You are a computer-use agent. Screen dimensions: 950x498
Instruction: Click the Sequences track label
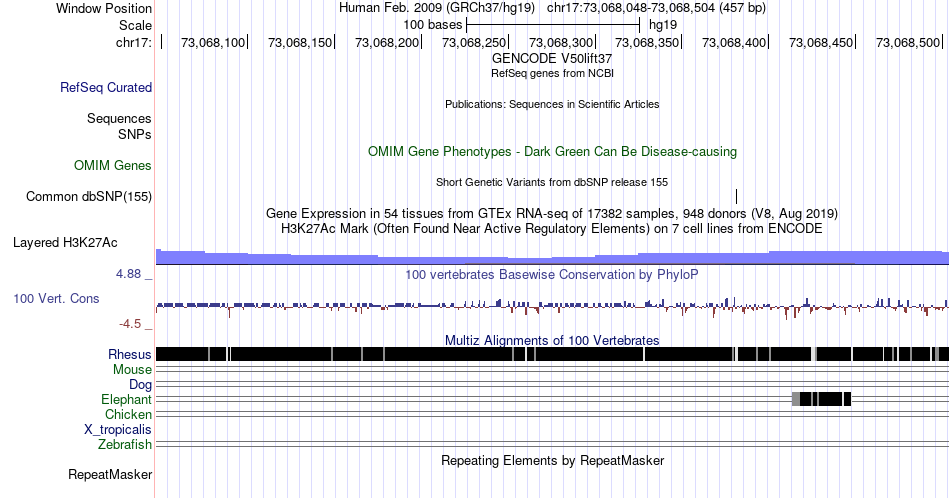[119, 118]
